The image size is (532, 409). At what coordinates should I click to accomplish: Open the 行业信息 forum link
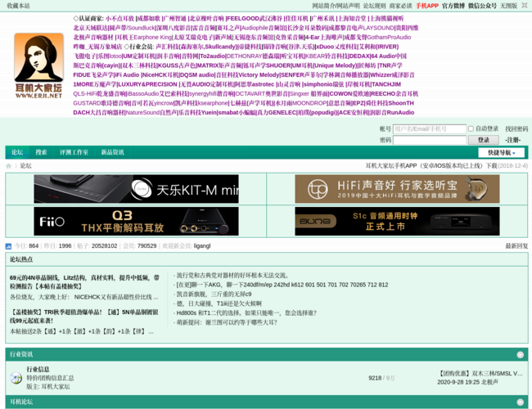tap(38, 369)
